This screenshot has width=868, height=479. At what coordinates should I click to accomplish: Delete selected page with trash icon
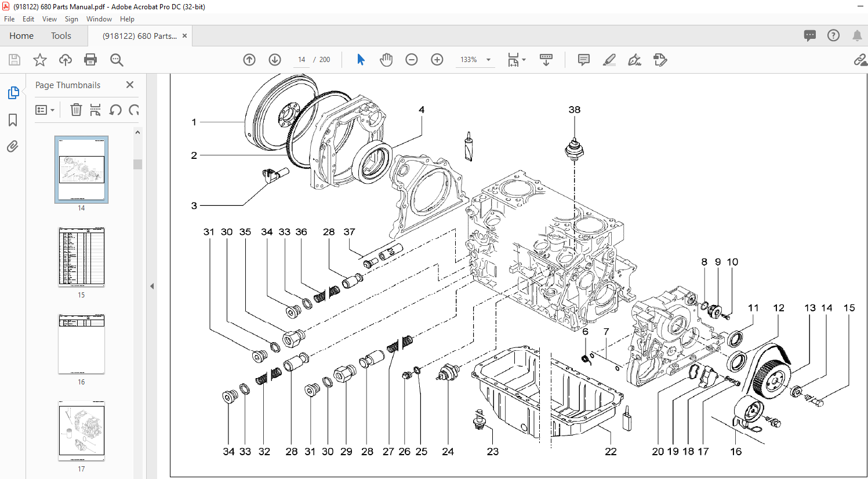coord(76,110)
